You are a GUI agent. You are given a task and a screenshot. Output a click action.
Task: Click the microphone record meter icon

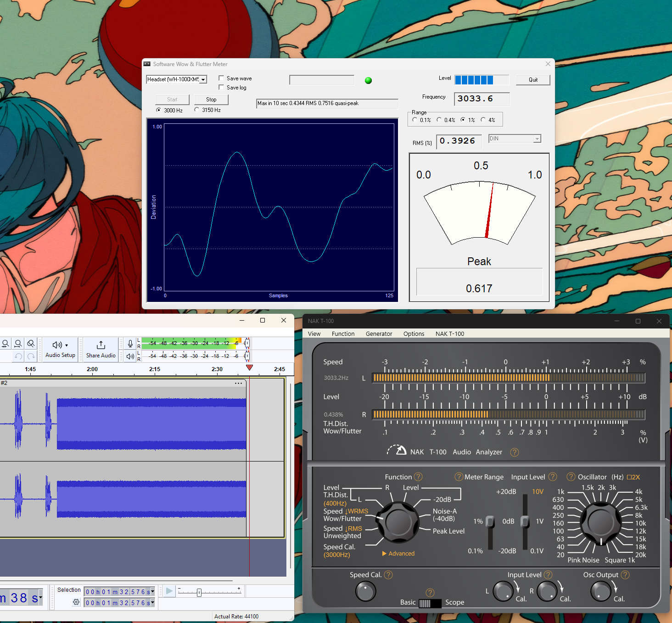pos(130,344)
